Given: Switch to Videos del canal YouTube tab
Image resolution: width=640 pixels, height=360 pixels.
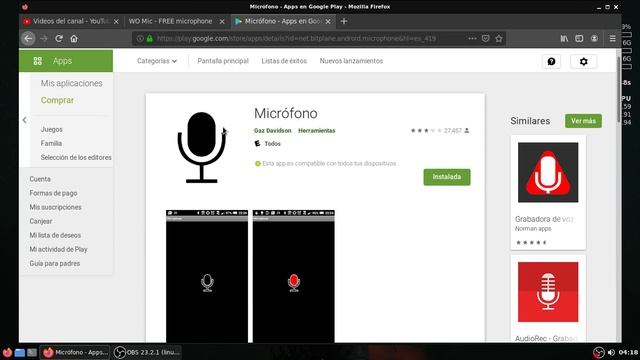Looking at the screenshot, I should 71,21.
